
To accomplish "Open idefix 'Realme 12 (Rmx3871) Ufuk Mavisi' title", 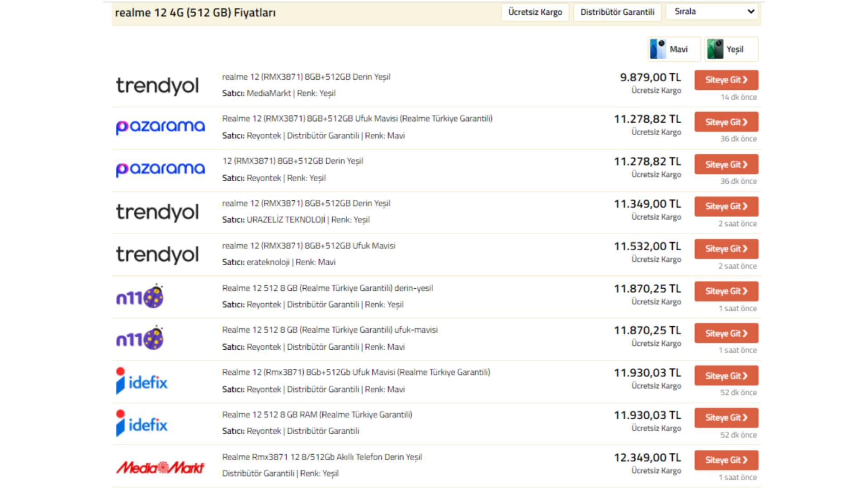I will 356,372.
